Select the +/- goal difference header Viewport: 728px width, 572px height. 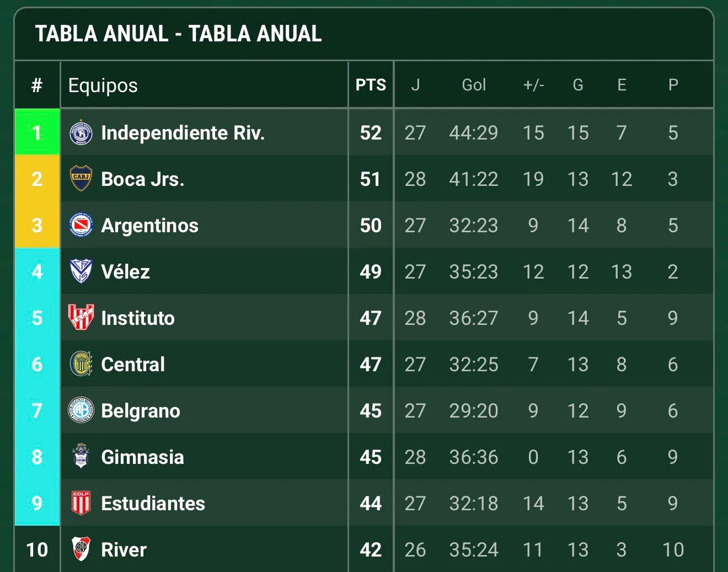[533, 85]
